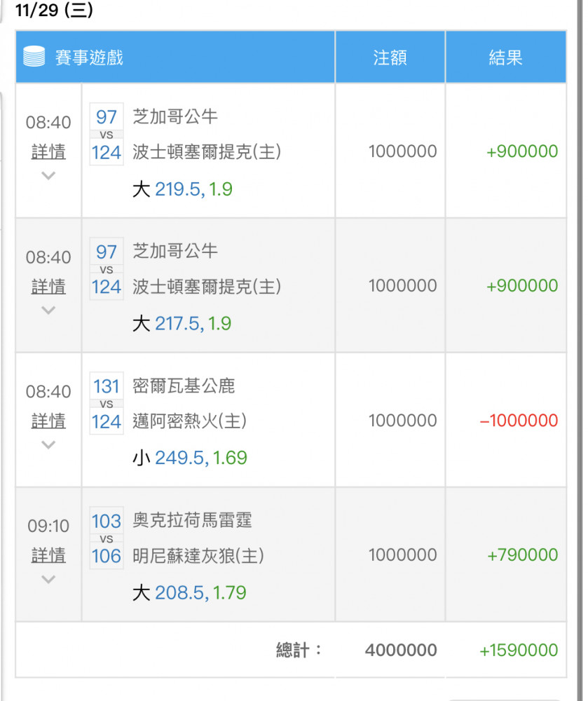The width and height of the screenshot is (588, 701).
Task: Open 詳情 link for Bucks vs Heat bet
Action: point(48,421)
